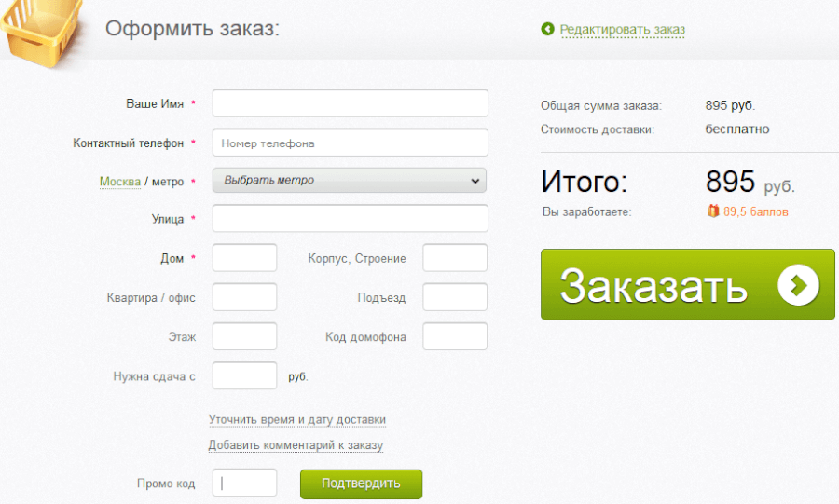Click the green back-arrow icon beside Редактировать заказ
Image resolution: width=839 pixels, height=504 pixels.
click(547, 29)
